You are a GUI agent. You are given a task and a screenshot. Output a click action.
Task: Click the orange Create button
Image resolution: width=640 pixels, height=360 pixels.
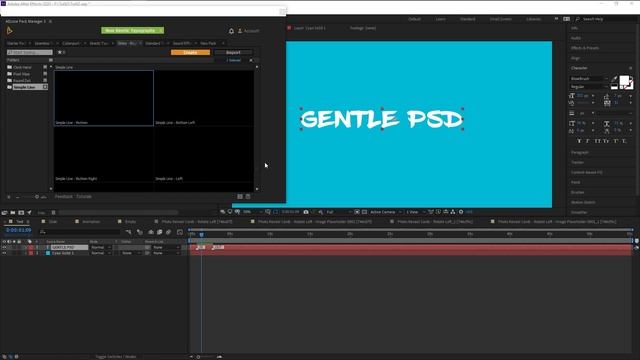coord(190,52)
